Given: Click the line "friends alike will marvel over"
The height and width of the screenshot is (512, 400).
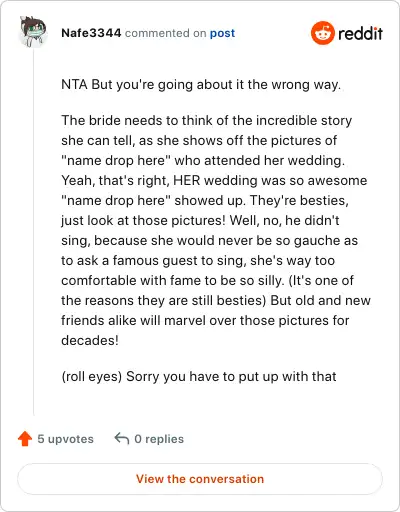Looking at the screenshot, I should tap(205, 320).
